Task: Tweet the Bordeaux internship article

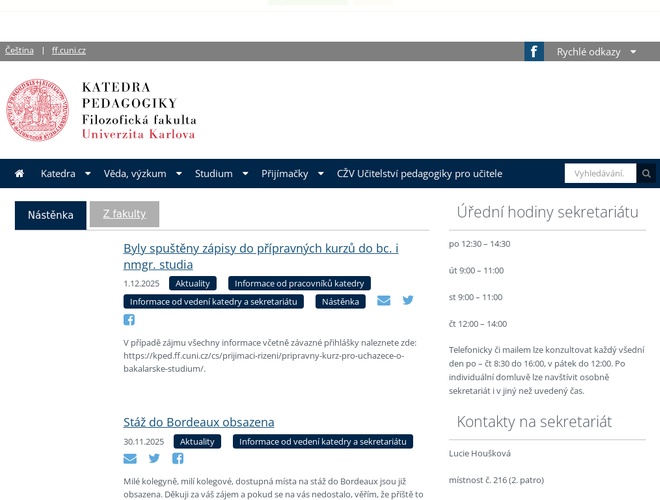Action: [x=154, y=459]
